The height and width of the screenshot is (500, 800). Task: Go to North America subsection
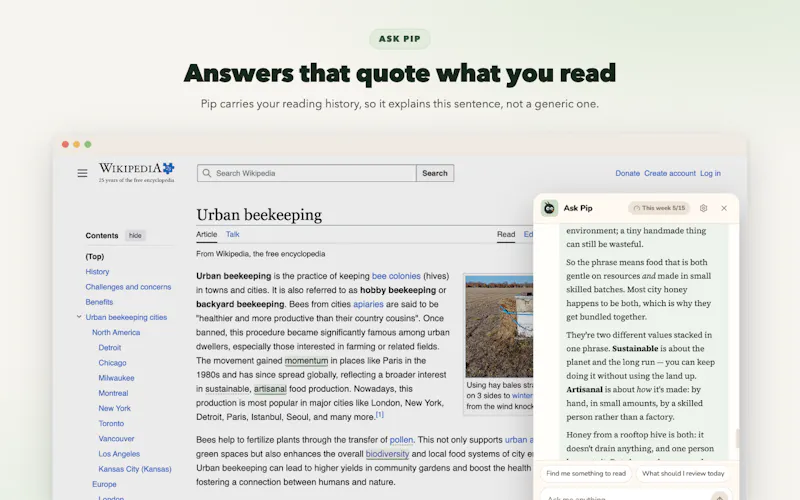(116, 332)
